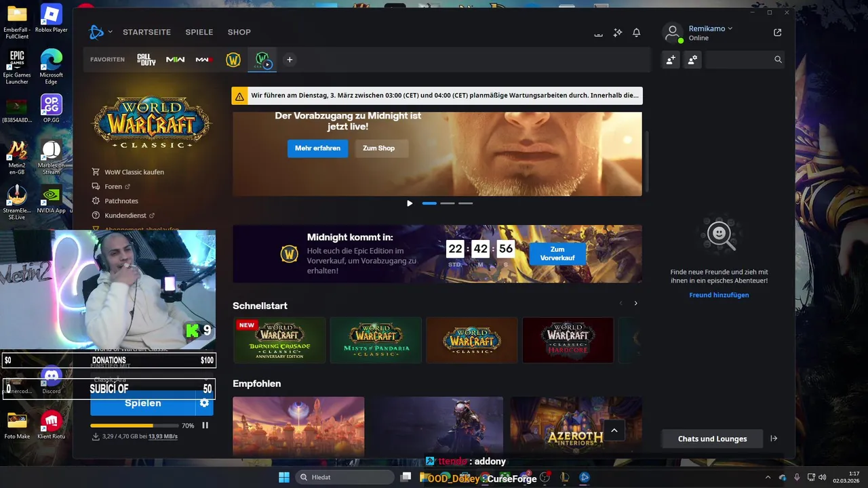Click Mehr erfahren button

tap(317, 148)
